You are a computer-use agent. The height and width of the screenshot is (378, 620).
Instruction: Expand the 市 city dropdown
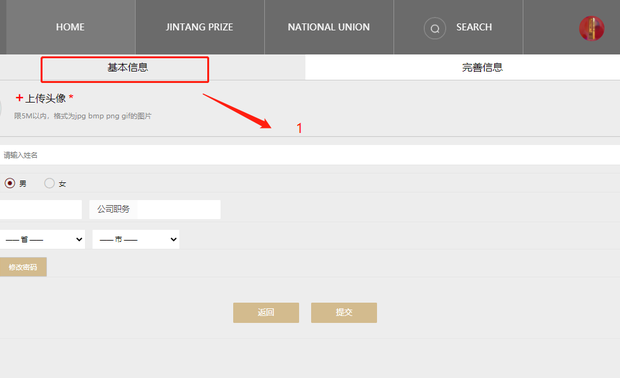pos(136,239)
